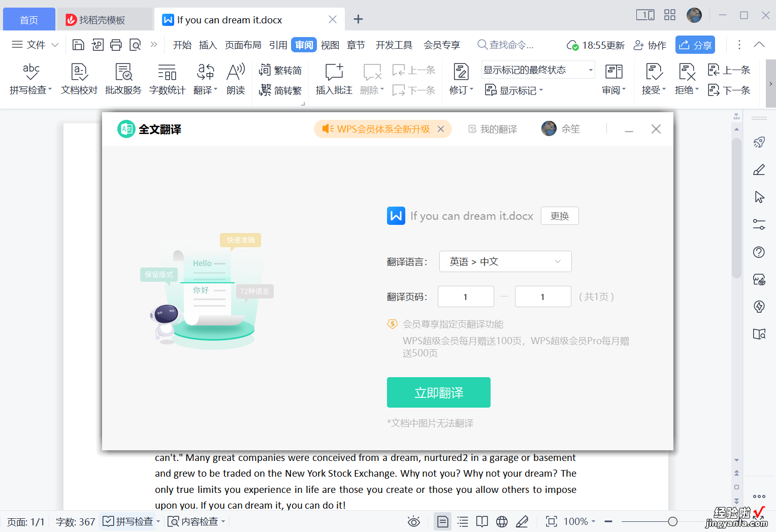Open the help question-mark sidebar icon
The width and height of the screenshot is (776, 532).
click(x=759, y=252)
